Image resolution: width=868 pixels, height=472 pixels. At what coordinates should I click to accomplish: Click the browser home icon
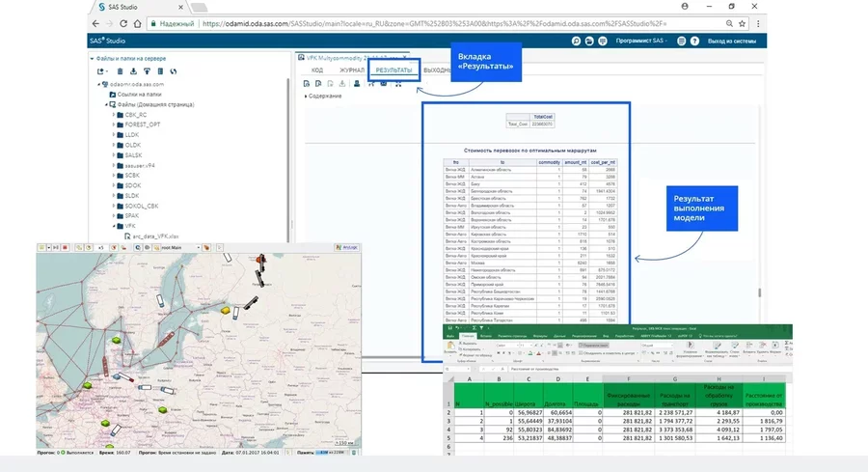click(137, 24)
